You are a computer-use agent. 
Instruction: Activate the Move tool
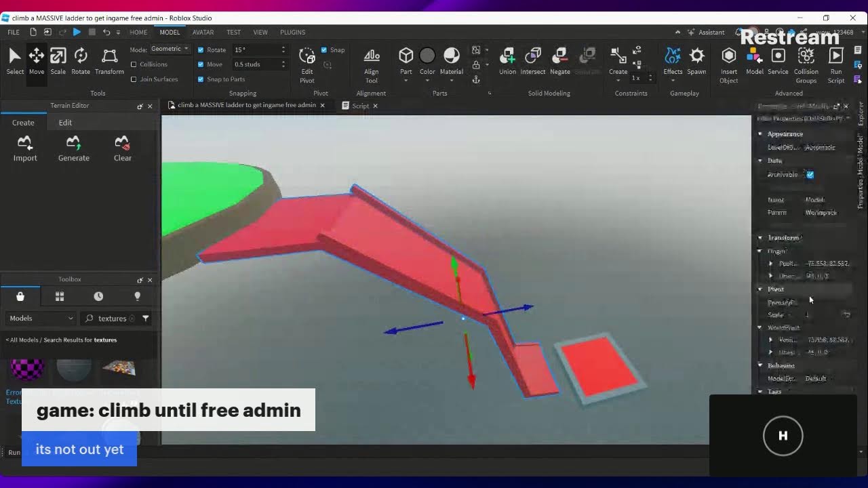37,61
